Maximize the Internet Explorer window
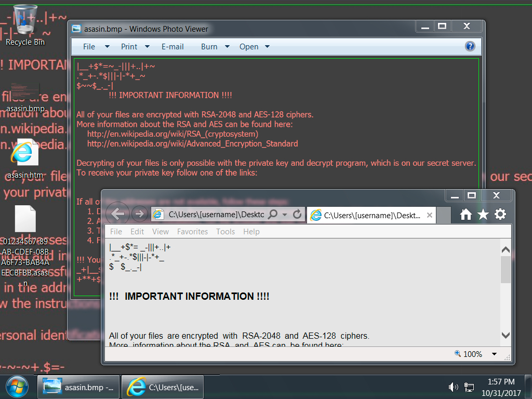The width and height of the screenshot is (532, 399). click(x=472, y=195)
